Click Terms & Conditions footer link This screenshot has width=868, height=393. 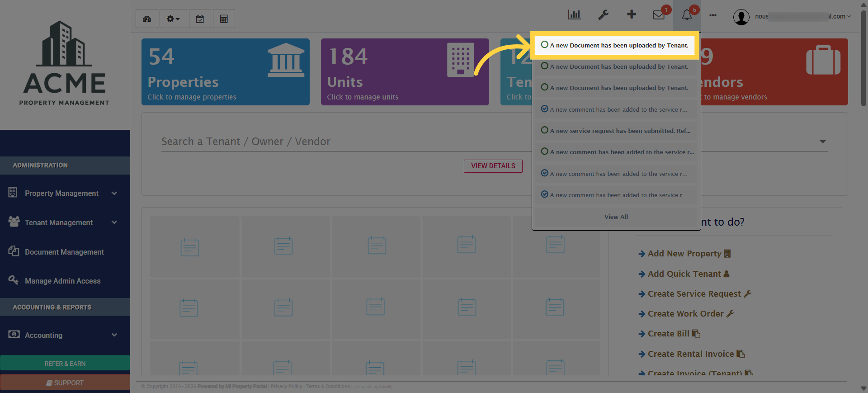pos(328,387)
